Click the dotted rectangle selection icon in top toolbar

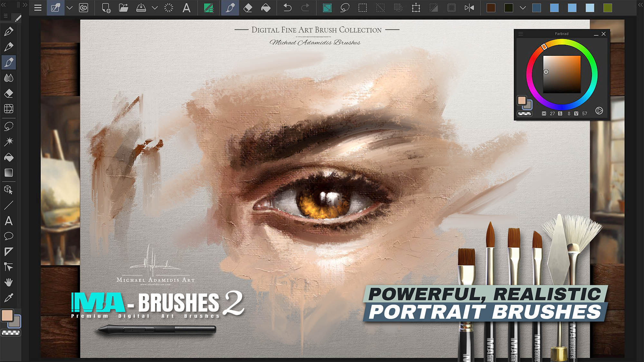coord(363,8)
